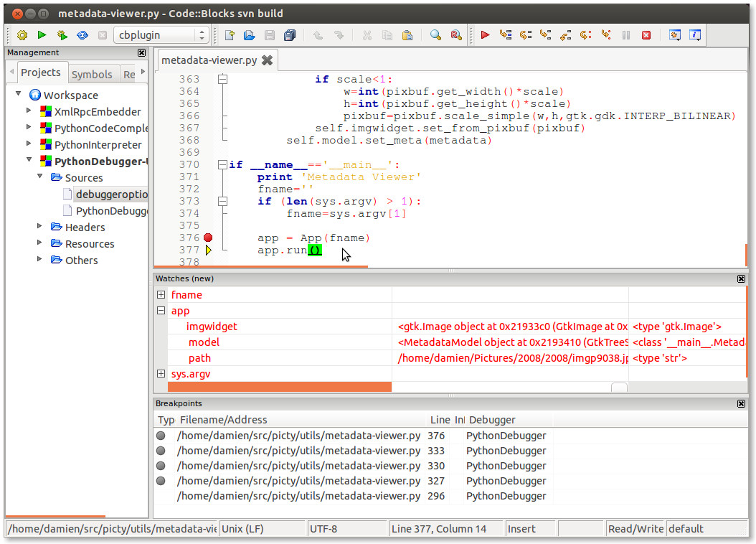Stop the debugger with the red stop icon
This screenshot has width=756, height=544.
[647, 34]
